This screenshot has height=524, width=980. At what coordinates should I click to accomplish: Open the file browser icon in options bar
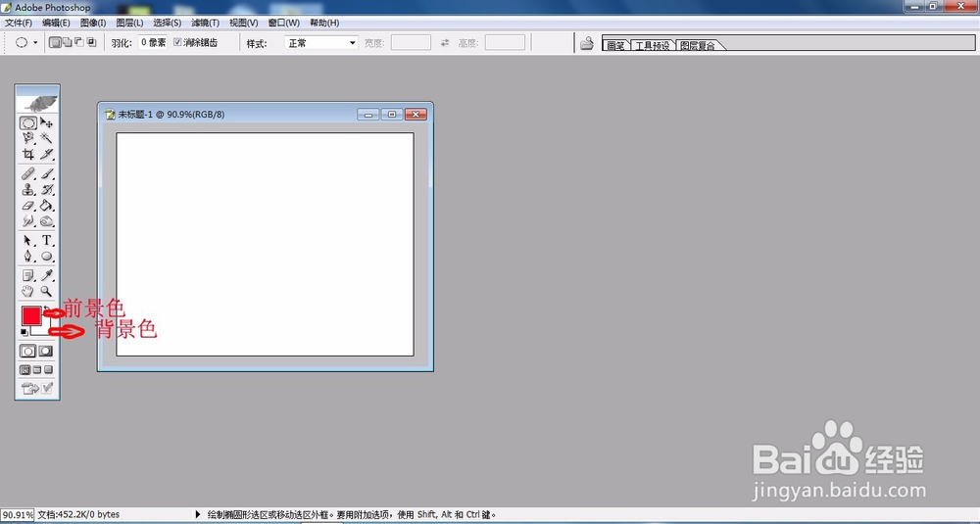pyautogui.click(x=586, y=43)
